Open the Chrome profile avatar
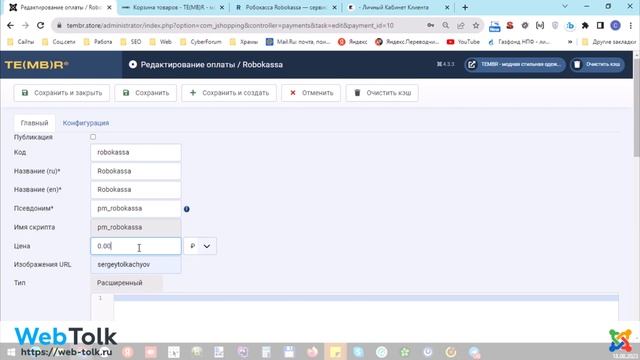This screenshot has width=640, height=360. 616,25
